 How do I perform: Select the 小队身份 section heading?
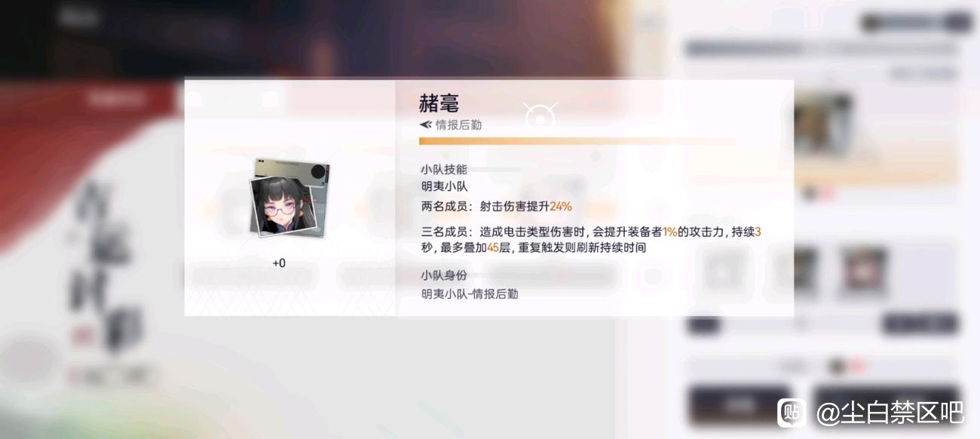click(444, 275)
